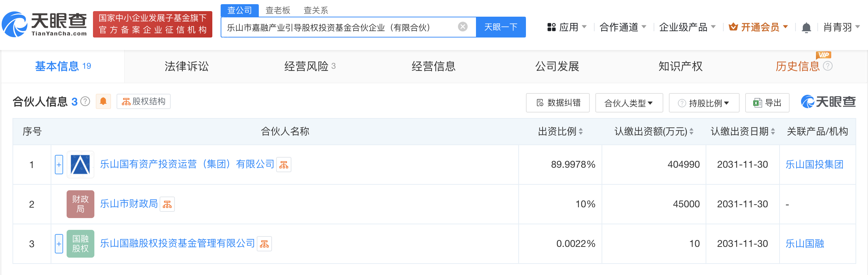Image resolution: width=868 pixels, height=275 pixels.
Task: Expand row 3 partner with plus button
Action: tap(59, 244)
